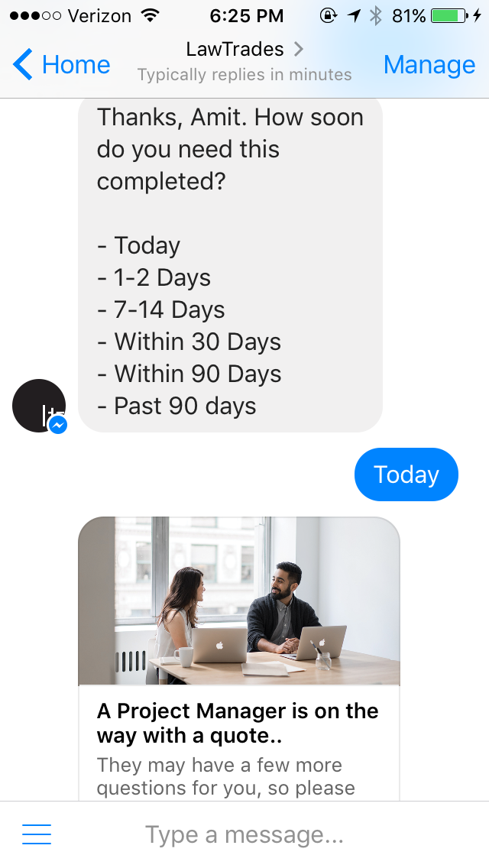Tap the Wi-Fi signal icon
The width and height of the screenshot is (489, 868).
coord(150,16)
